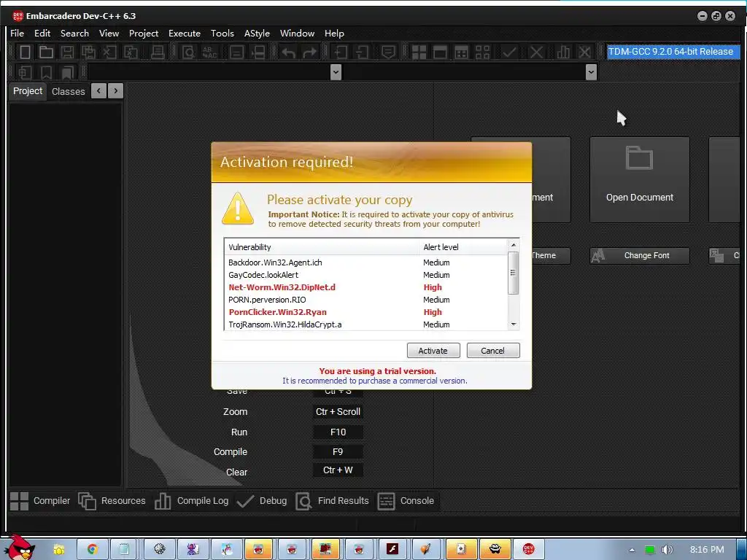Click the Compile four-squares toolbar icon
Image resolution: width=747 pixels, height=560 pixels.
click(x=419, y=52)
